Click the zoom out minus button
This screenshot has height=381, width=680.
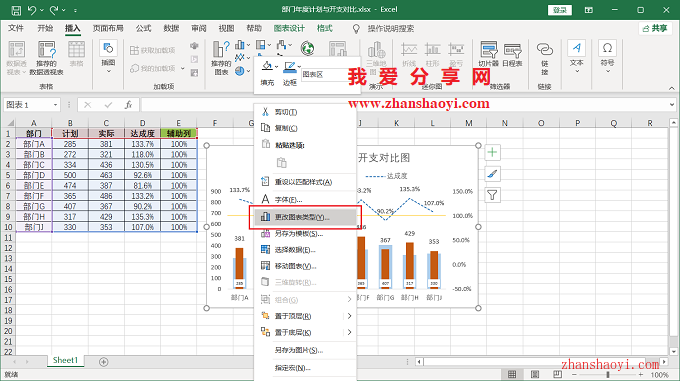[574, 374]
